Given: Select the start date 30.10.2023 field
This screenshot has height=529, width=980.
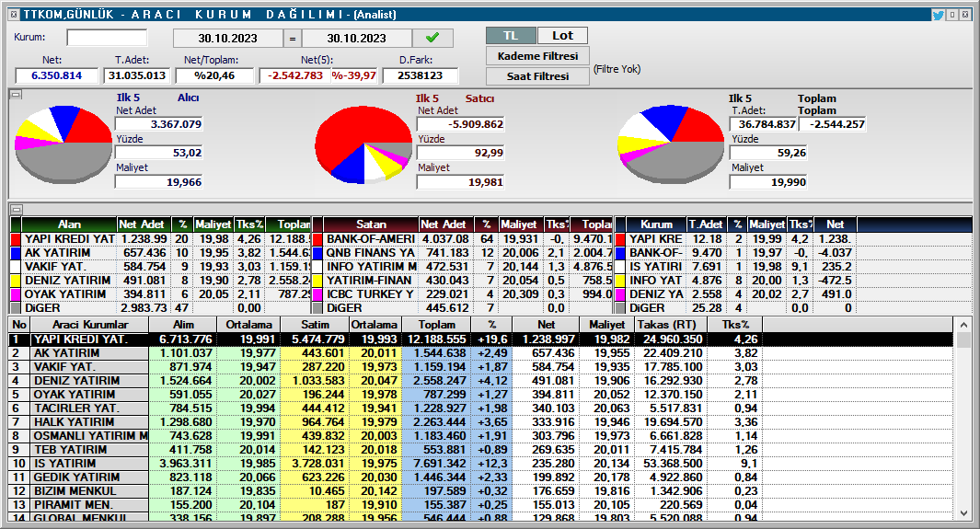Looking at the screenshot, I should 227,38.
